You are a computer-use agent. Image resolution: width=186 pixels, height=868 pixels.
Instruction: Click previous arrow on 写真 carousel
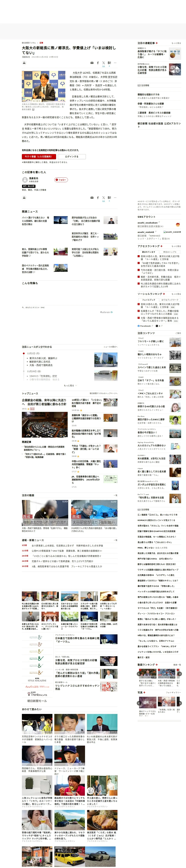pos(139,703)
